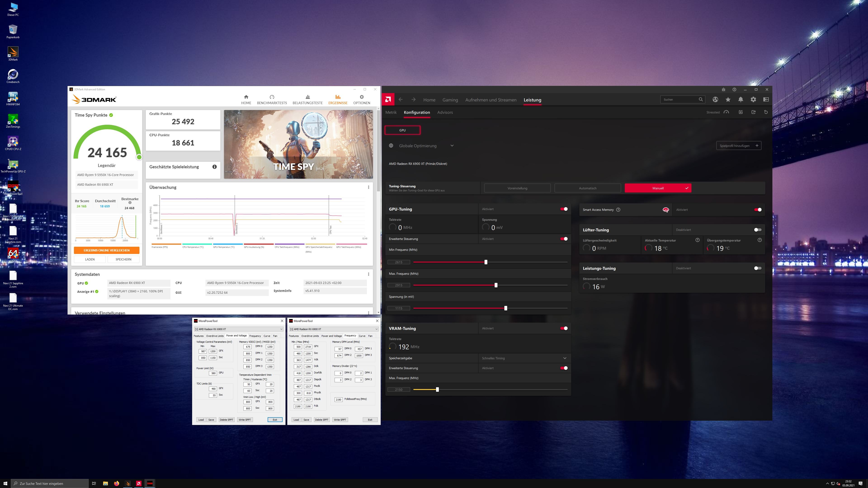Open GPU selector in right MorePowerTool
The image size is (868, 488).
[x=334, y=329]
